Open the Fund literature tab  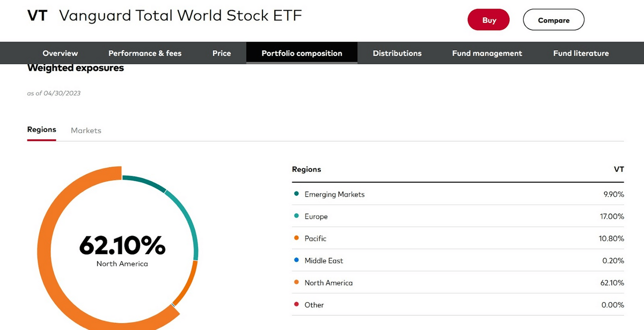pyautogui.click(x=581, y=53)
